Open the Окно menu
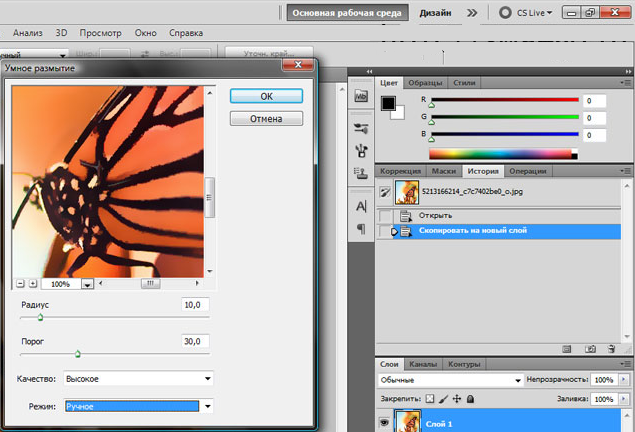The width and height of the screenshot is (635, 432). (145, 33)
